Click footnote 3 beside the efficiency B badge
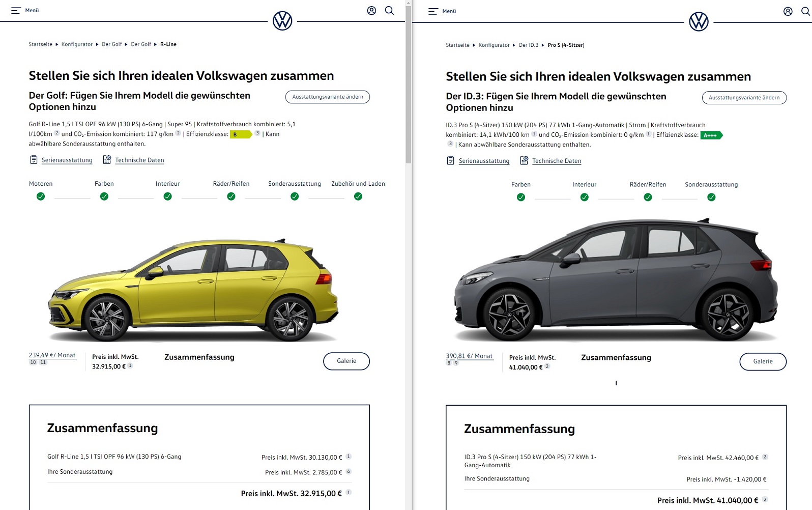 pyautogui.click(x=257, y=133)
